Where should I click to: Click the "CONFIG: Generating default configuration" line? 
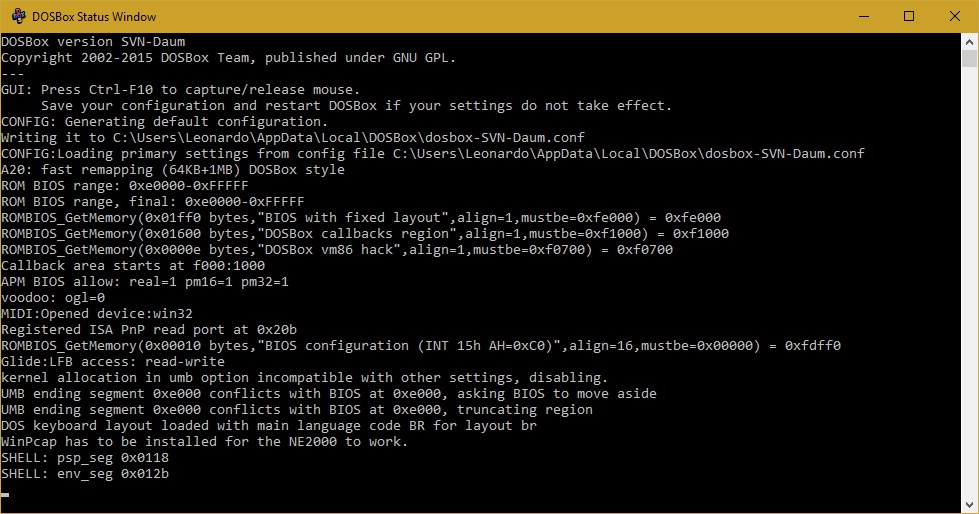coord(164,121)
